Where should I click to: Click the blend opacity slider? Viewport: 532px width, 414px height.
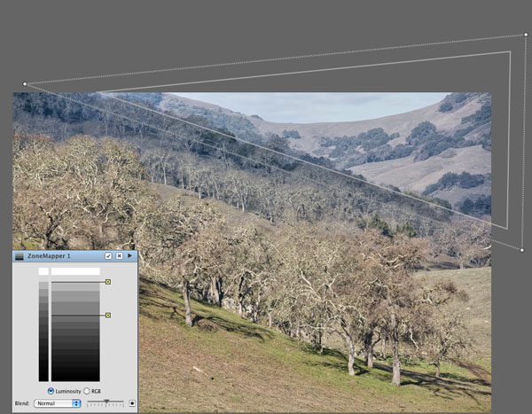(106, 403)
